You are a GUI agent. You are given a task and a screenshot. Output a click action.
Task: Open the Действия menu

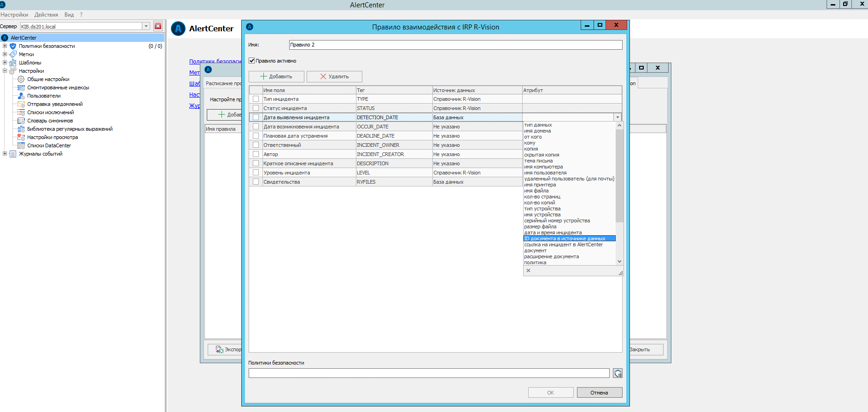(46, 15)
